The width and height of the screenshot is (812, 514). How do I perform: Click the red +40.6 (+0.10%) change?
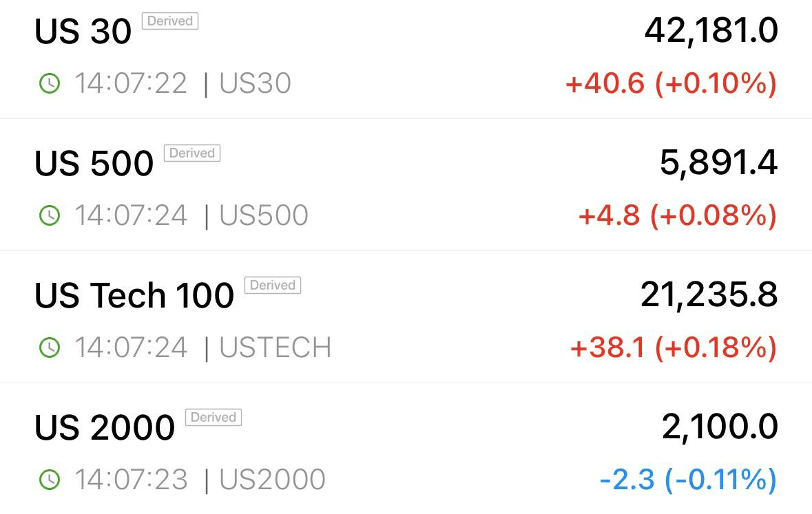(671, 83)
